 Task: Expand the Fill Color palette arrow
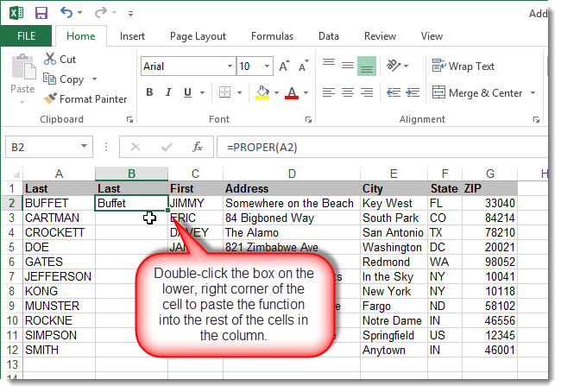coord(276,92)
